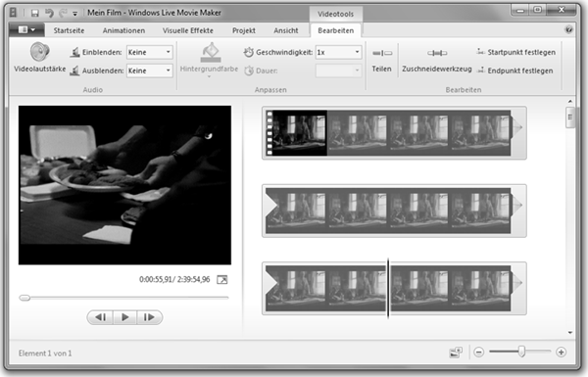588x377 pixels.
Task: Click the zoom in plus button
Action: [x=561, y=353]
